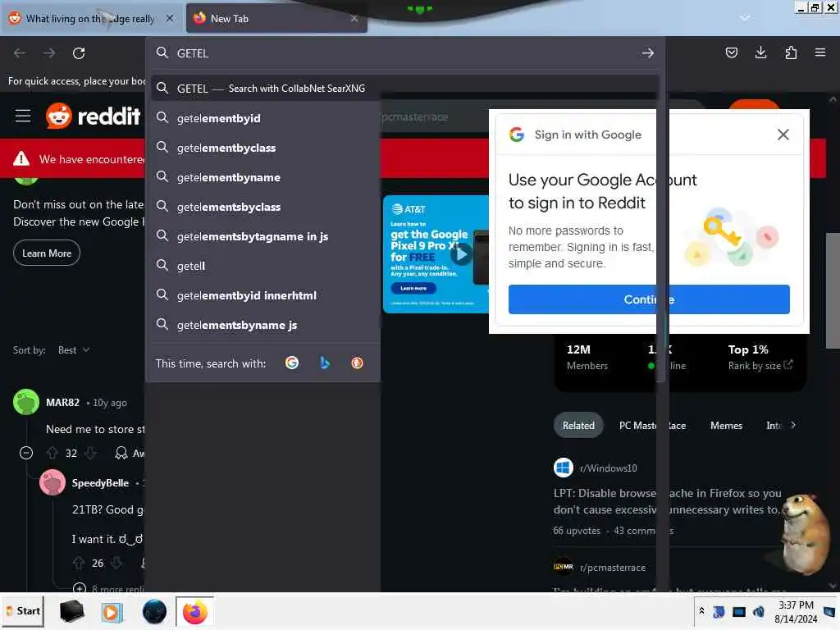Close the Sign in with Google popup
The width and height of the screenshot is (840, 630).
783,135
